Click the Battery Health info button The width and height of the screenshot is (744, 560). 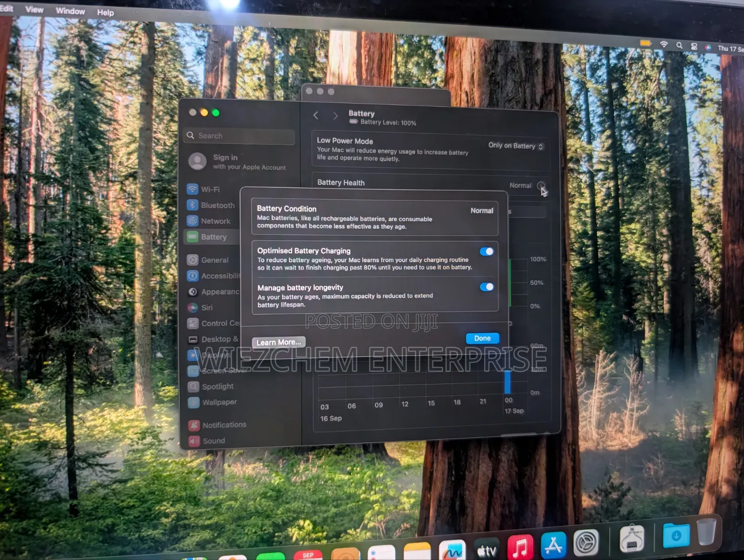(541, 186)
